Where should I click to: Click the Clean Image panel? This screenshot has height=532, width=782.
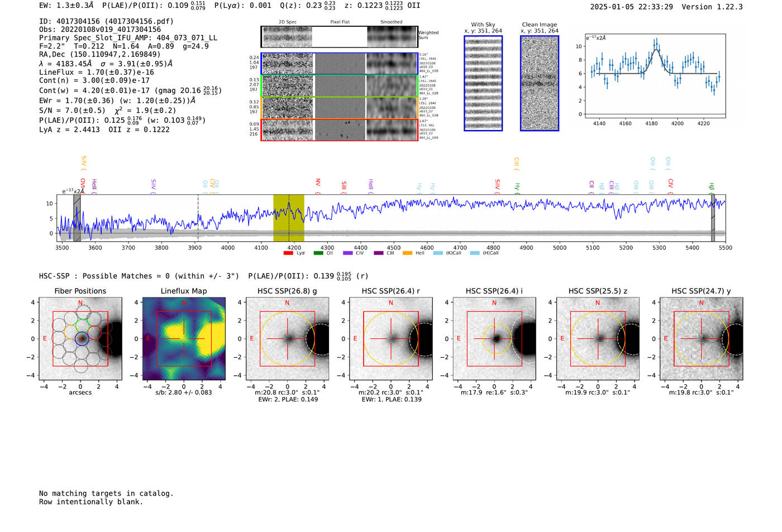point(540,83)
